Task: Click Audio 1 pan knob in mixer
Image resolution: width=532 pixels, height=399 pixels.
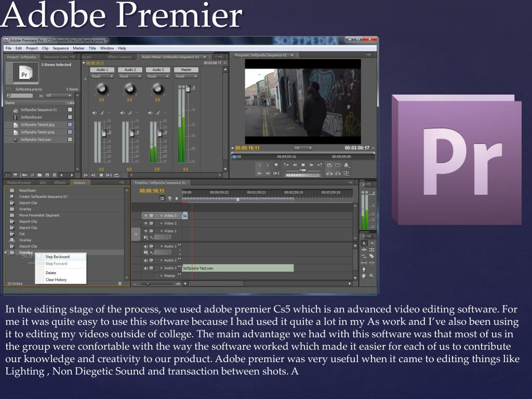Action: click(x=102, y=89)
